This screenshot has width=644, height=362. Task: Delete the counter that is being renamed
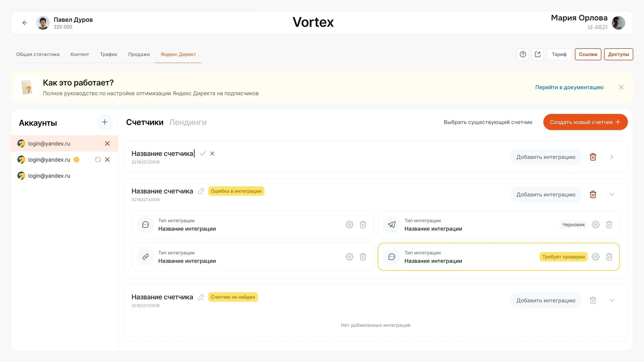click(593, 157)
